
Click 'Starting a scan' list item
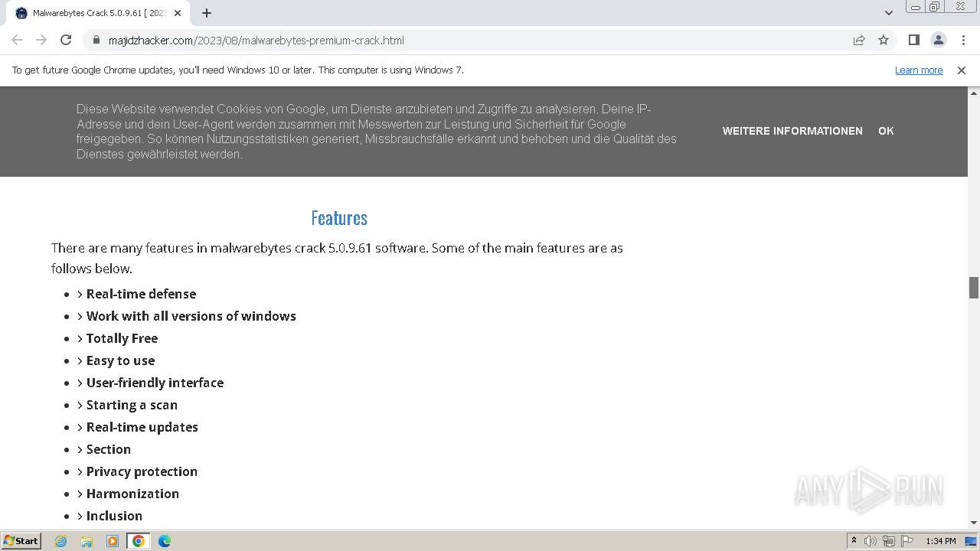click(132, 405)
